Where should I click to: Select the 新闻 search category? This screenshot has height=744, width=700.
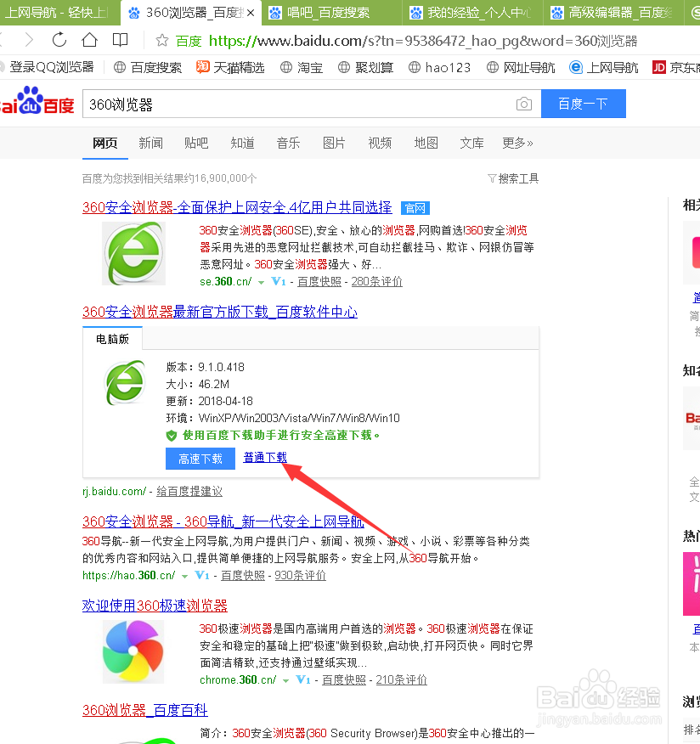pyautogui.click(x=151, y=143)
